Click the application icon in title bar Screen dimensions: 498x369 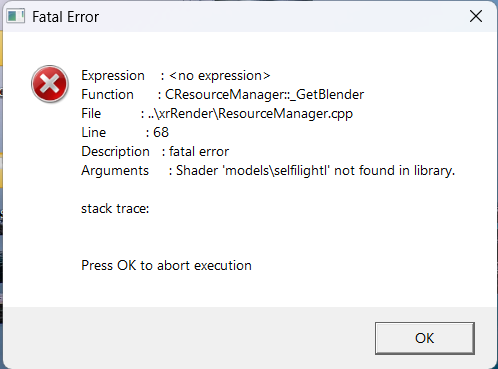16,16
